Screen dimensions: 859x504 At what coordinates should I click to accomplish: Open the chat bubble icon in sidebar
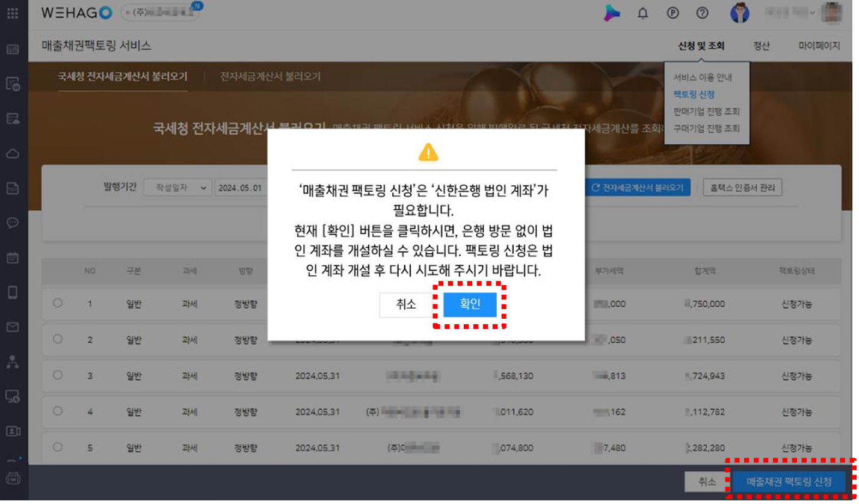13,222
